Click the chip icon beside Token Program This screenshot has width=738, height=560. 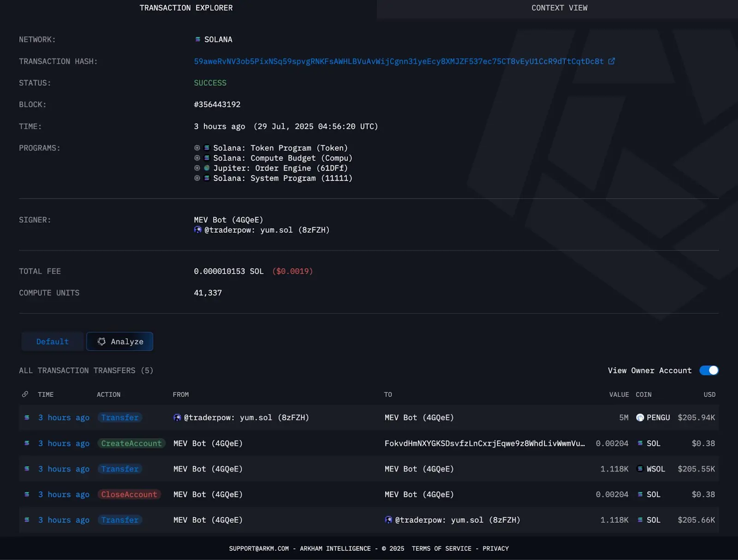197,148
